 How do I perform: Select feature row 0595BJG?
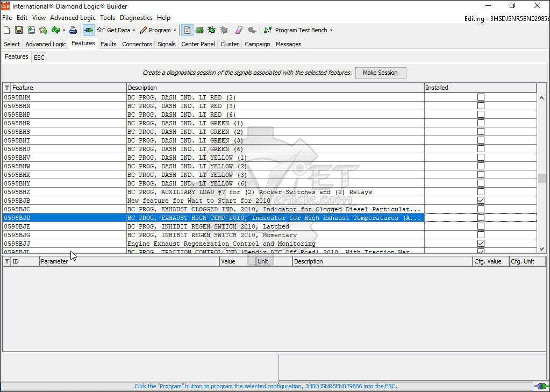point(270,235)
